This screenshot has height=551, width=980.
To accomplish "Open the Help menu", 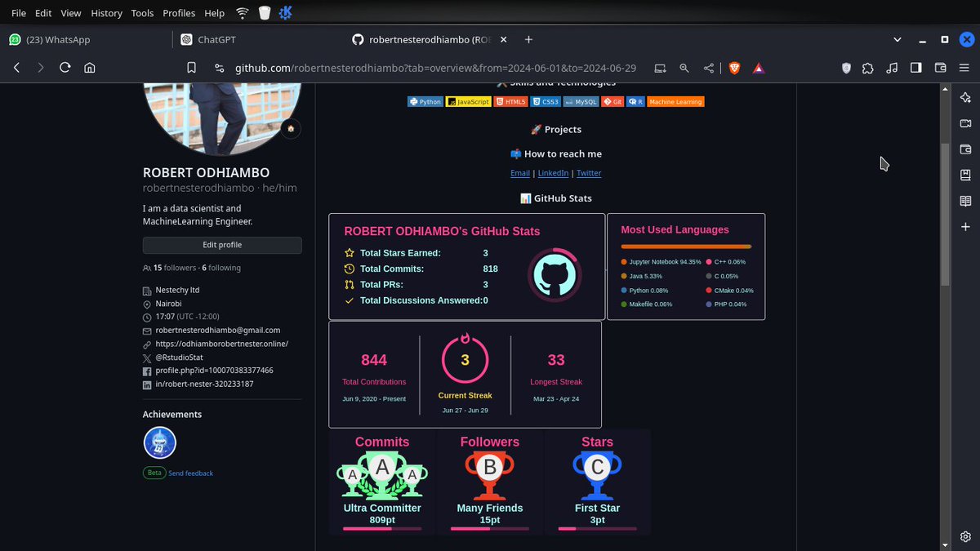I will 214,13.
